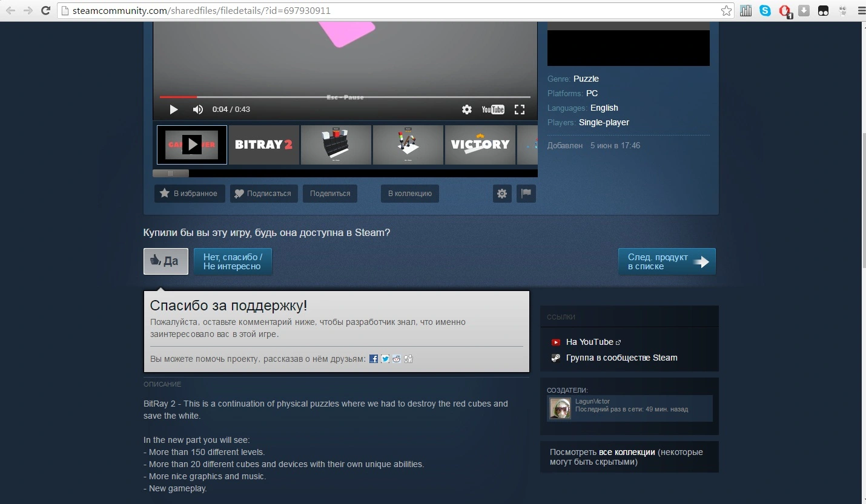The height and width of the screenshot is (504, 866).
Task: Open creator LagunVictor profile avatar
Action: click(x=560, y=408)
